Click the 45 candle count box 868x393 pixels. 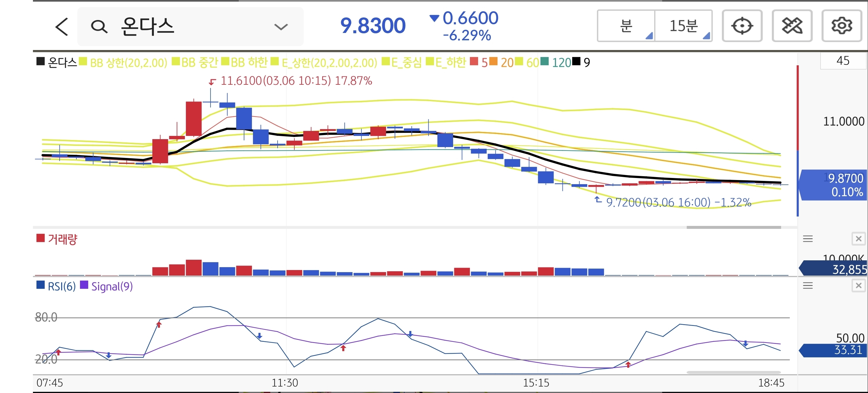coord(843,61)
